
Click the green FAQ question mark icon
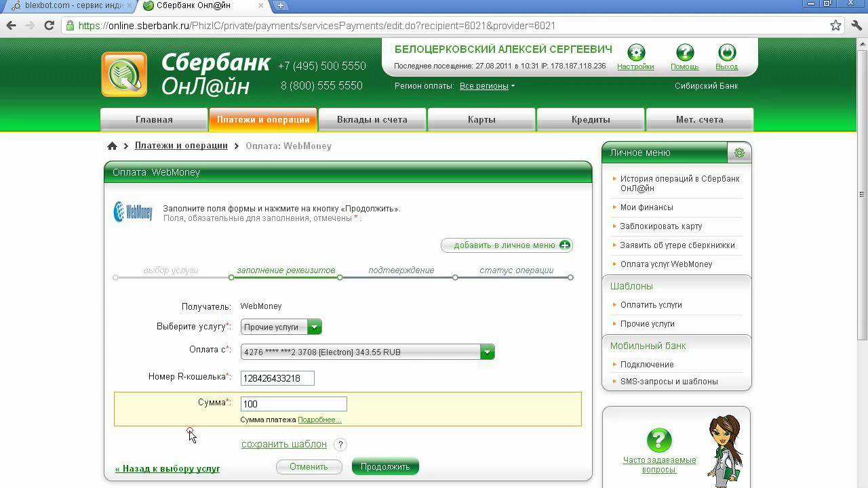(x=658, y=441)
